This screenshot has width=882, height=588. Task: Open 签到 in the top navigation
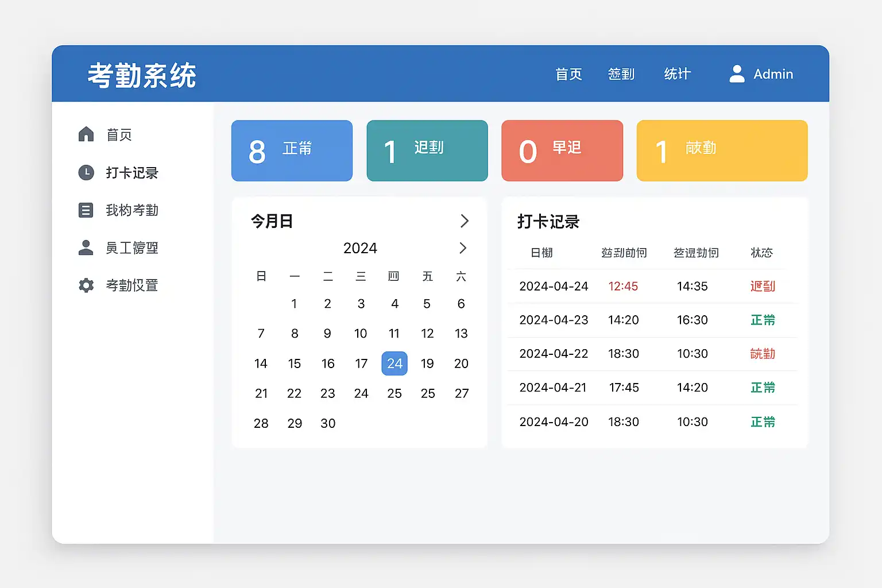tap(621, 74)
